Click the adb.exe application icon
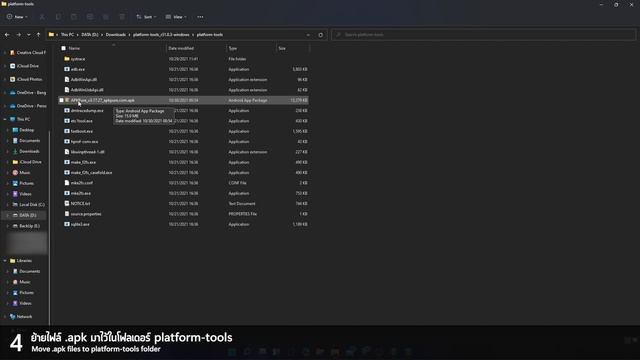 point(67,69)
